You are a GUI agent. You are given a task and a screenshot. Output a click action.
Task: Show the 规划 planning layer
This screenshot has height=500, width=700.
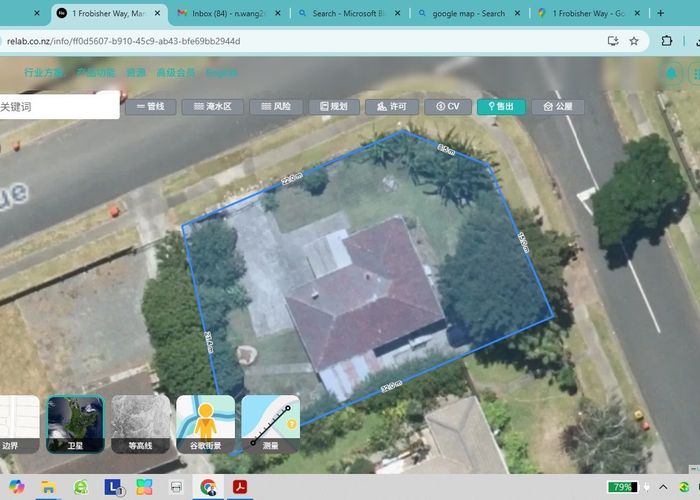coord(333,106)
